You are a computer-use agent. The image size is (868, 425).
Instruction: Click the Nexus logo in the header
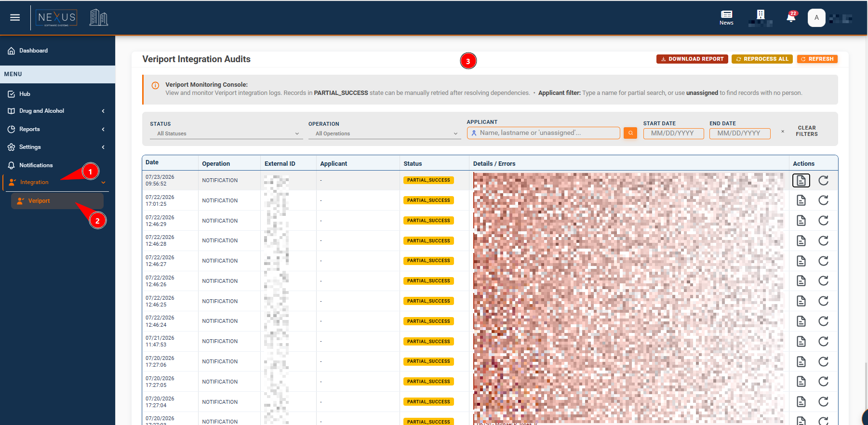(x=57, y=18)
